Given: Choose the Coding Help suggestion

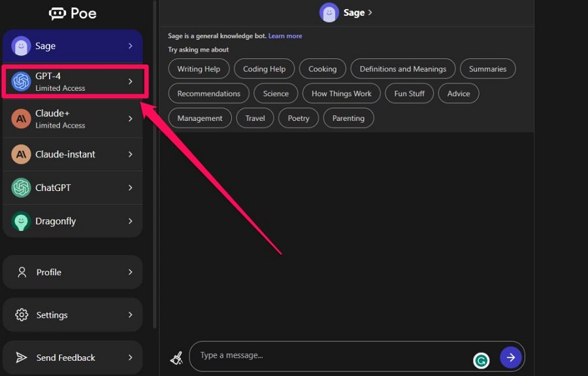Looking at the screenshot, I should pyautogui.click(x=265, y=69).
